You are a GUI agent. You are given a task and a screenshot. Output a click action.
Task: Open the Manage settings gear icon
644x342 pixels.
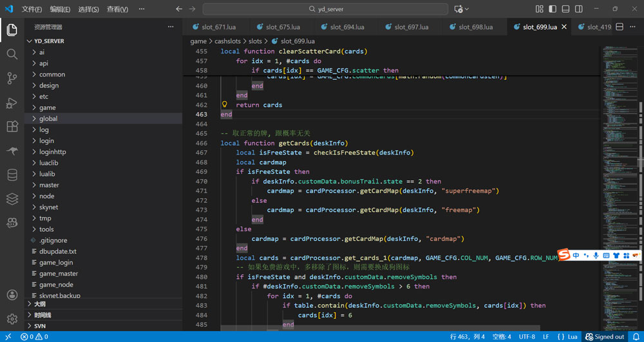click(12, 319)
